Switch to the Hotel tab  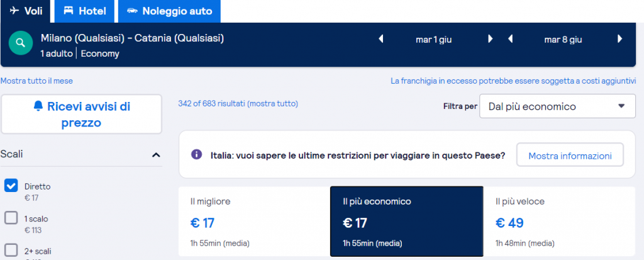(x=84, y=11)
